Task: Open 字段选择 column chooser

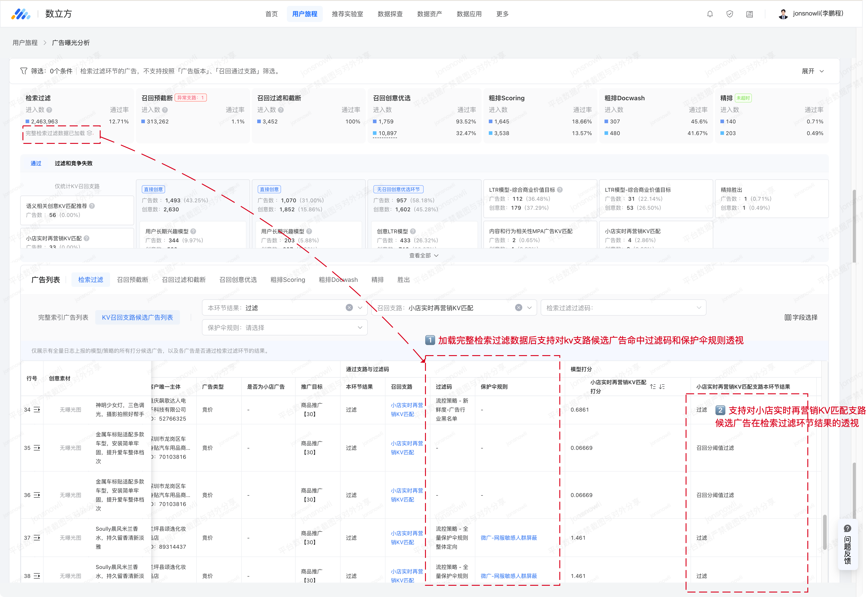Action: tap(801, 318)
